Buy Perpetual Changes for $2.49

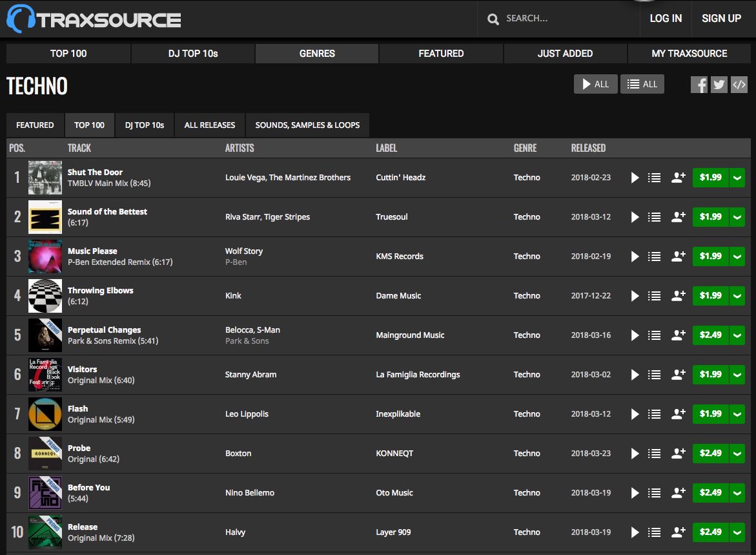coord(711,335)
